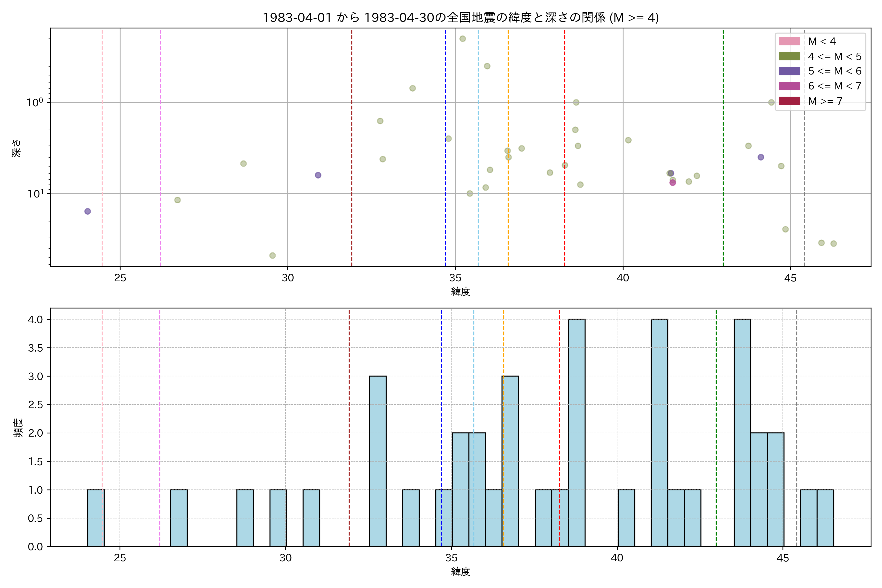882x588 pixels.
Task: Click the purple scatter point near latitude 31
Action: tap(318, 175)
